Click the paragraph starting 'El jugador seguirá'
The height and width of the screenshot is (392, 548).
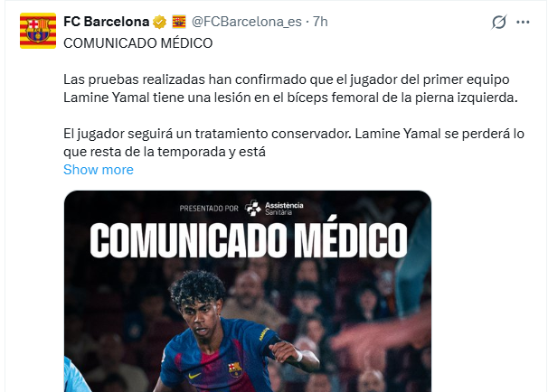click(x=294, y=143)
